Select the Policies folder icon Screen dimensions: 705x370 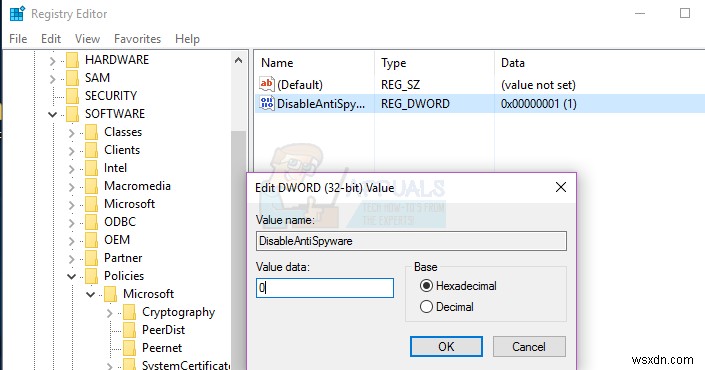pos(92,276)
